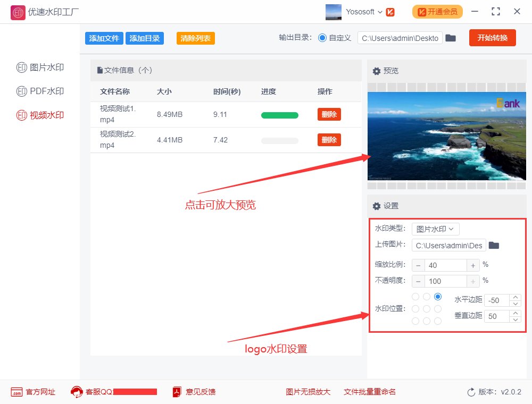Click the 设置 gear panel icon

[x=377, y=206]
